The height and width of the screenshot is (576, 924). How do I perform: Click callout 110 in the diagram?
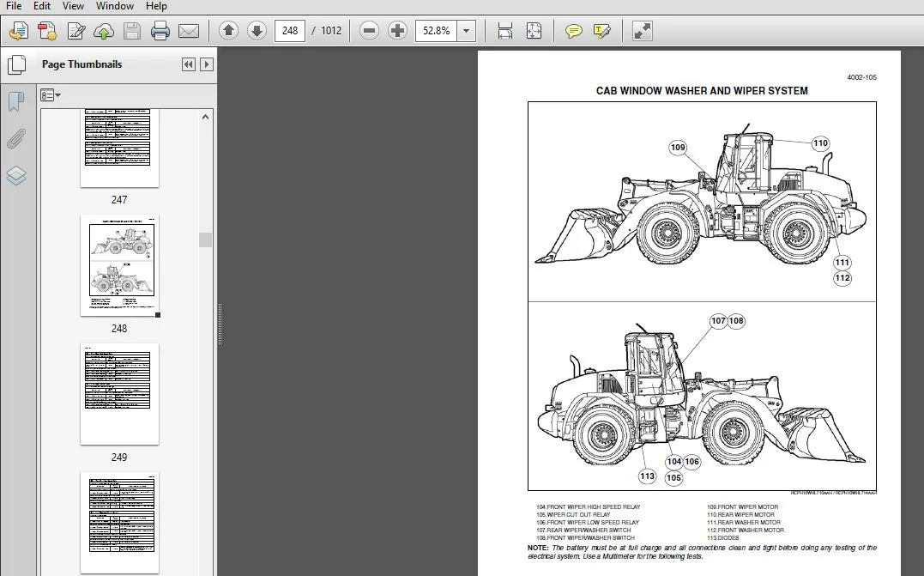point(820,143)
